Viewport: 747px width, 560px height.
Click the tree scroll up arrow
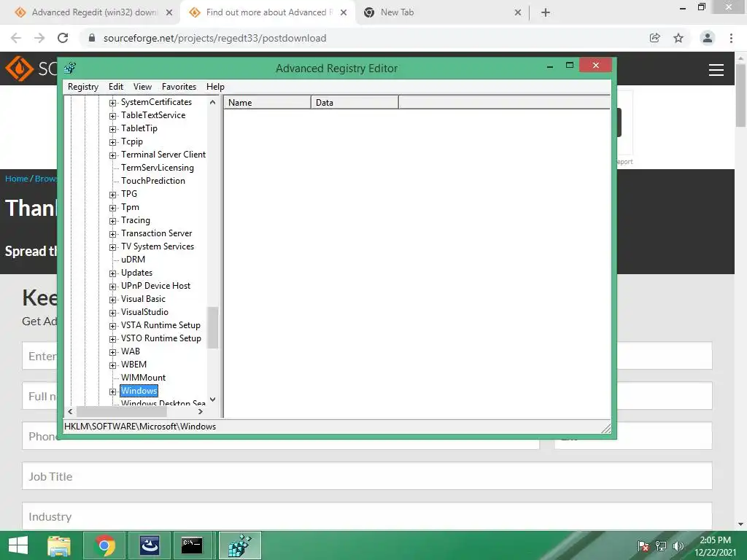[212, 102]
